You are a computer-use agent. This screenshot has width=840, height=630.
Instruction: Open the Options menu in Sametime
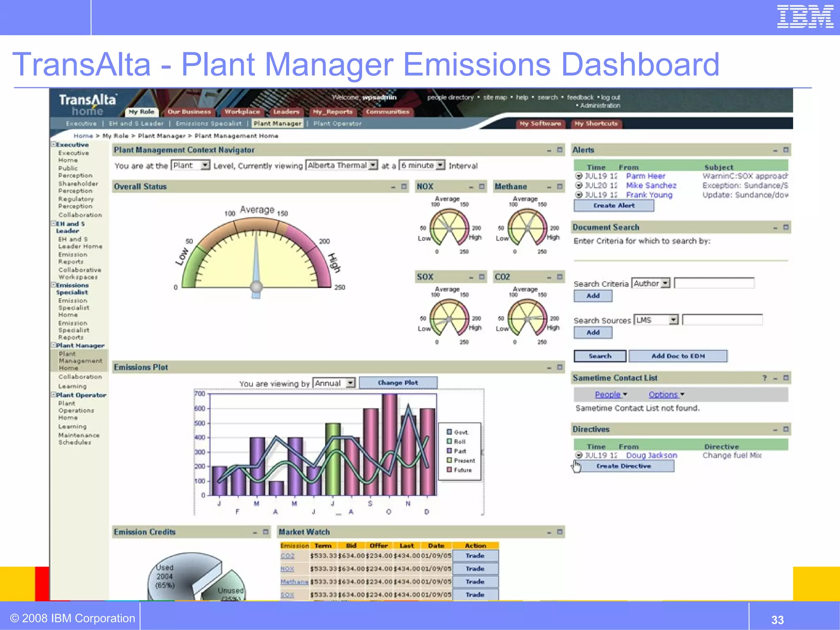(x=666, y=395)
